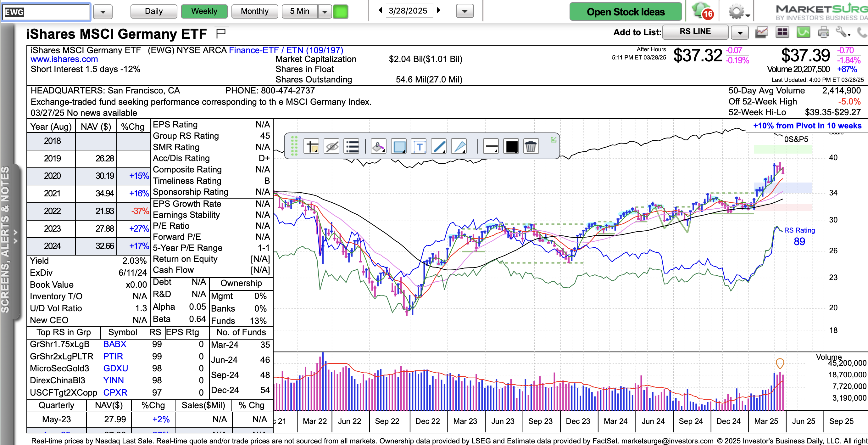The width and height of the screenshot is (868, 445).
Task: Expand the Add to List dropdown arrow
Action: [x=740, y=33]
